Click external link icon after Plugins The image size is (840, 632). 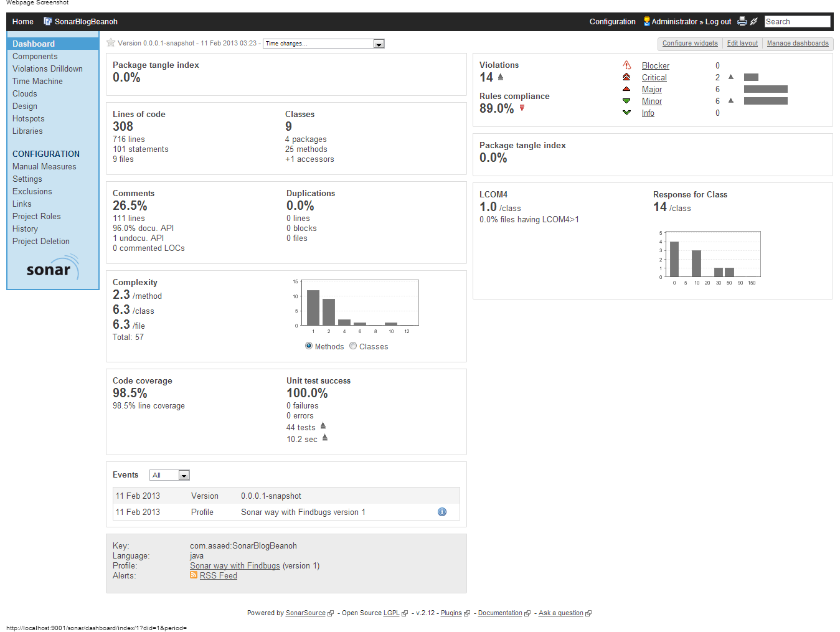pos(467,613)
